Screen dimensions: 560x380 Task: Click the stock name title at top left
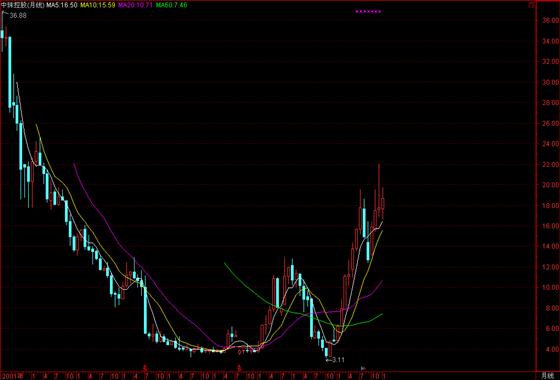23,5
